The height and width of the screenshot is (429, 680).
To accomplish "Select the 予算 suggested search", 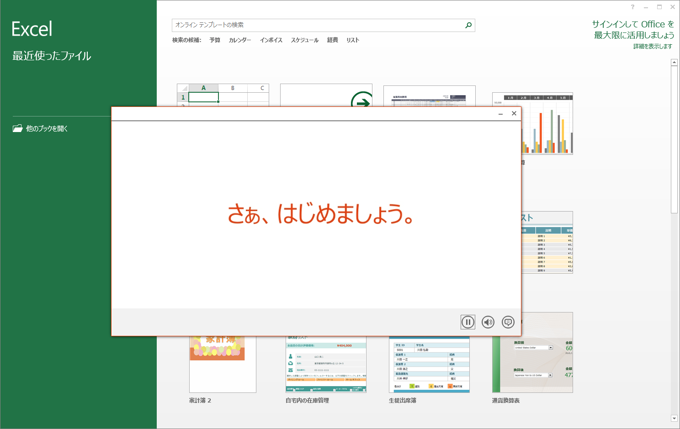I will pos(215,40).
